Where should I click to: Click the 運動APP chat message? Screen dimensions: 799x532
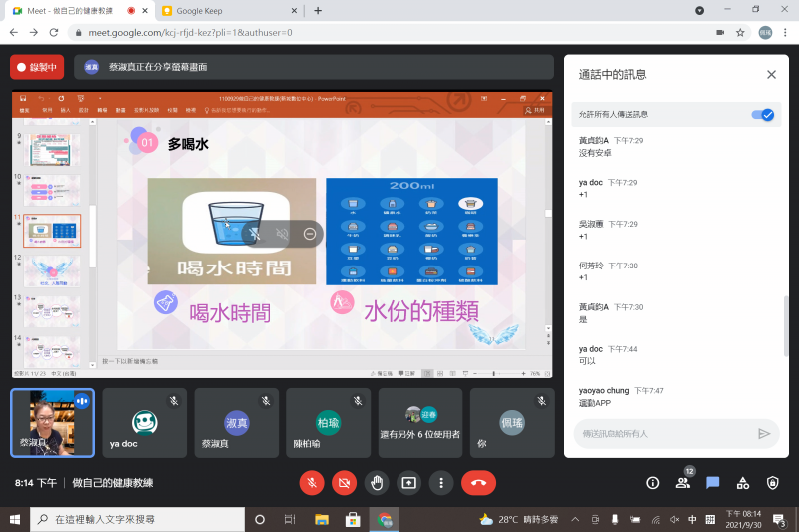coord(594,403)
